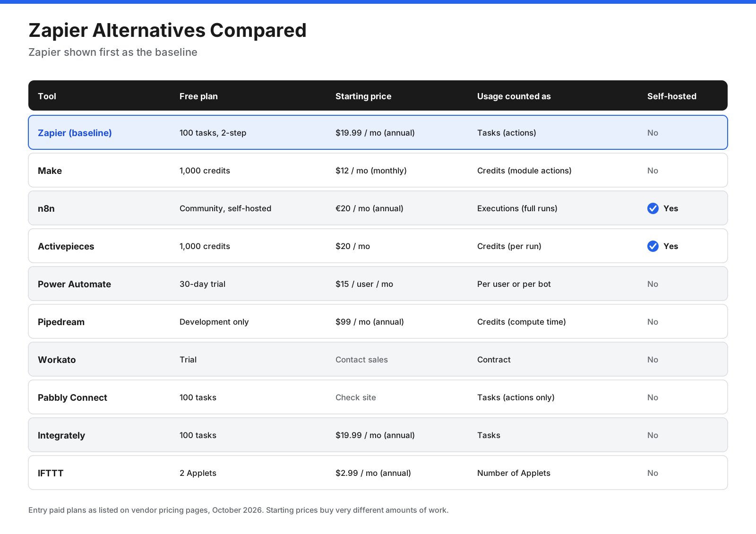Click the 'Contact sales' cell
The height and width of the screenshot is (534, 756).
pyautogui.click(x=361, y=360)
